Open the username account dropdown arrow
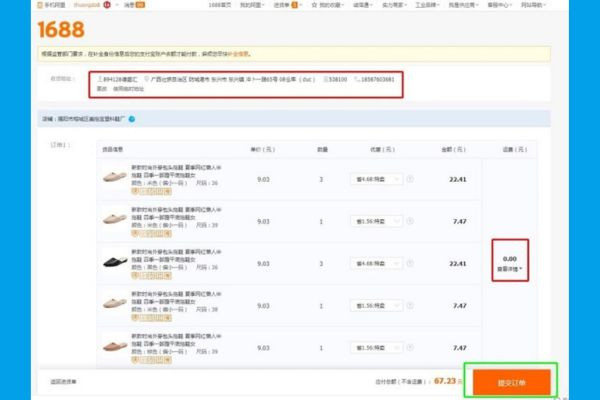 (117, 5)
